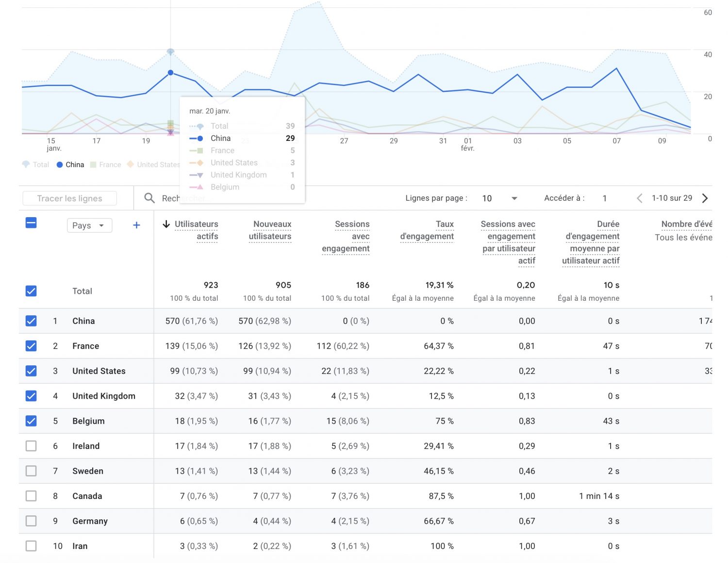The width and height of the screenshot is (728, 563).
Task: Open the Pays dimension dropdown
Action: coord(89,225)
